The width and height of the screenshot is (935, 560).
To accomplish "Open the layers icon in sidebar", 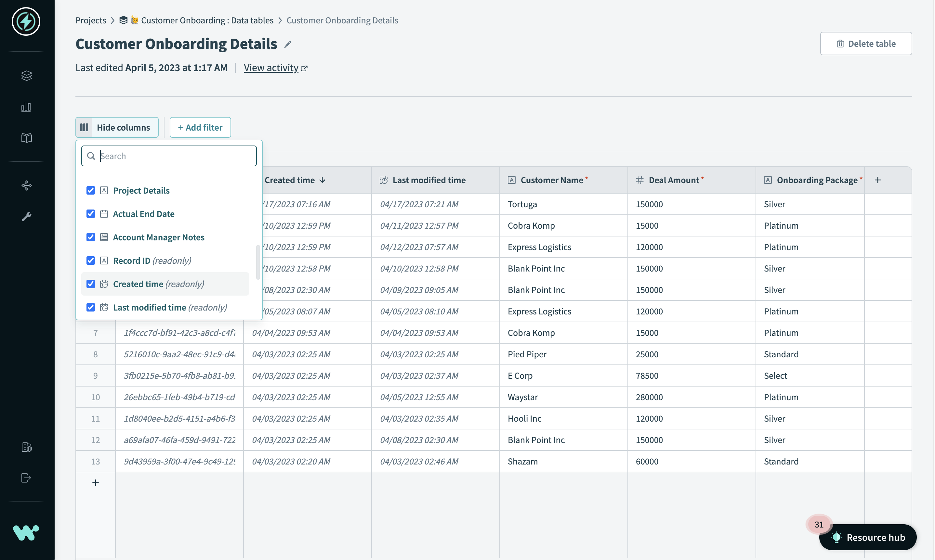I will (26, 75).
